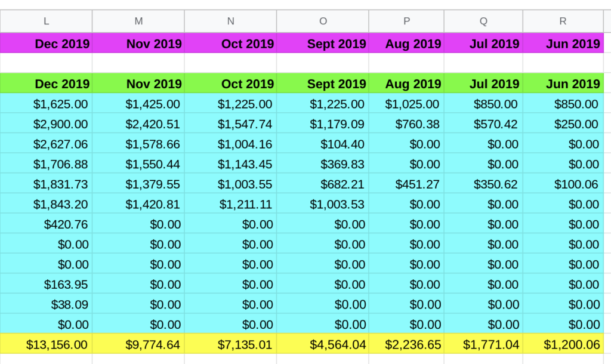Image resolution: width=611 pixels, height=364 pixels.
Task: Click column P header
Action: click(406, 21)
